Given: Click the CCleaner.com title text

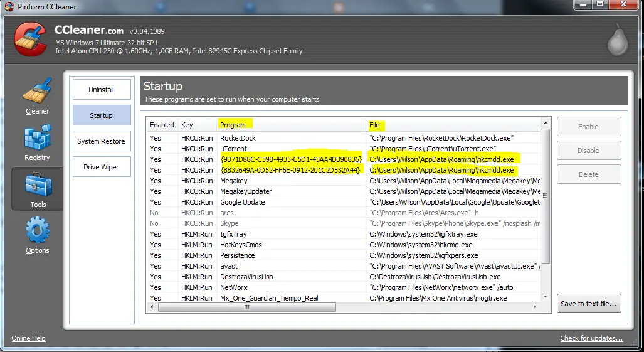Looking at the screenshot, I should [x=89, y=30].
